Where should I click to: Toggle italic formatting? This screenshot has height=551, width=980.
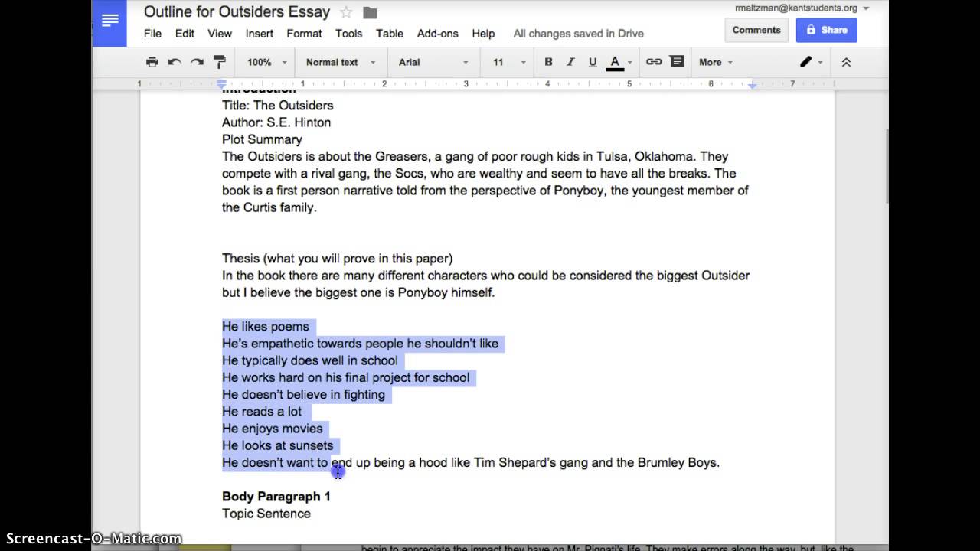(x=570, y=62)
